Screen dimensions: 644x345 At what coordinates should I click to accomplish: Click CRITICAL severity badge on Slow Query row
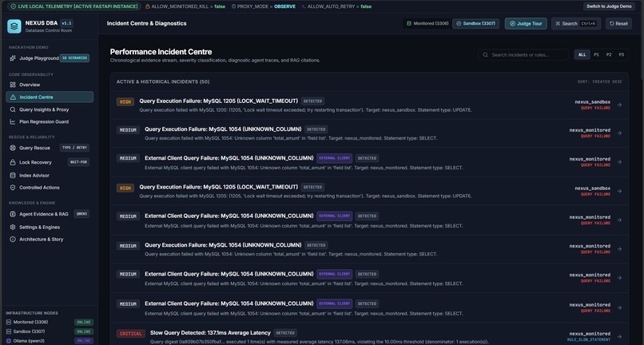point(130,334)
